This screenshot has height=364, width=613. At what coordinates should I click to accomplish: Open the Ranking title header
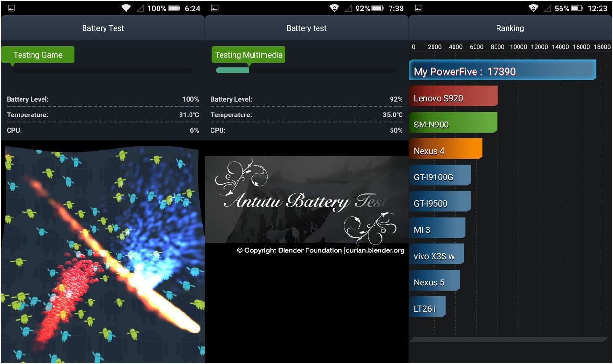pos(510,28)
